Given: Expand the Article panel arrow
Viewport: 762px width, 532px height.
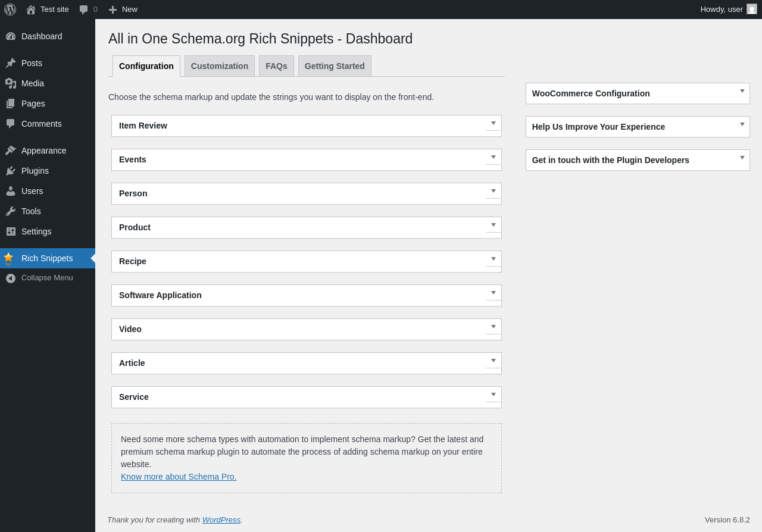Looking at the screenshot, I should (x=494, y=361).
